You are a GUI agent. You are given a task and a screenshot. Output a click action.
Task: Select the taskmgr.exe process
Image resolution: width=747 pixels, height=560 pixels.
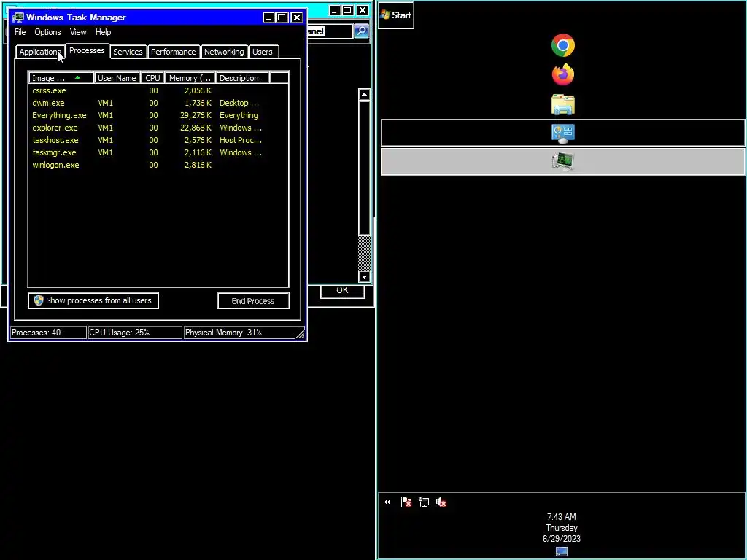click(x=158, y=152)
